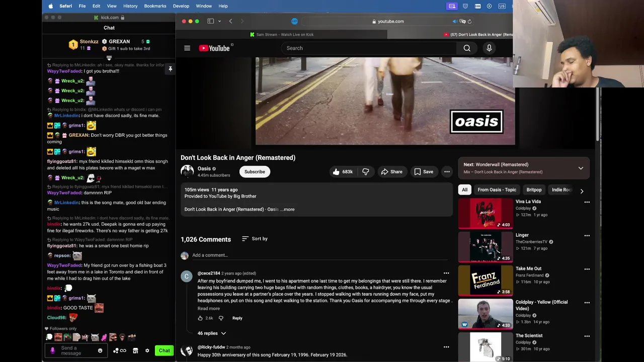Open the Kick channel shop icon
The width and height of the screenshot is (644, 362).
[x=135, y=350]
